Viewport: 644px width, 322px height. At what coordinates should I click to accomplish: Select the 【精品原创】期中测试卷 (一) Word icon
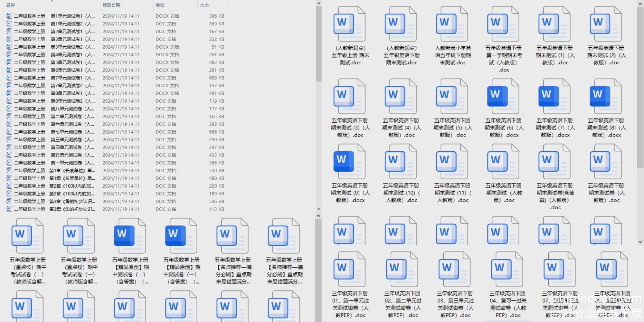click(x=181, y=236)
